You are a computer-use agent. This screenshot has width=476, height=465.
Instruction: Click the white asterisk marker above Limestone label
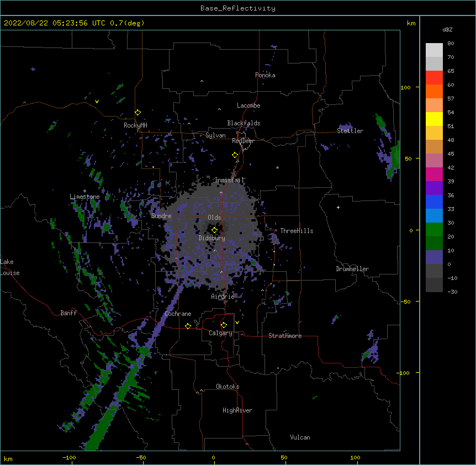tap(84, 191)
